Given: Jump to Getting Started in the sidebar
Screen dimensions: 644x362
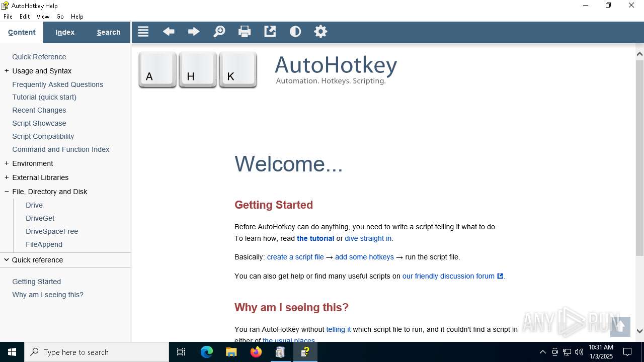Looking at the screenshot, I should [37, 282].
